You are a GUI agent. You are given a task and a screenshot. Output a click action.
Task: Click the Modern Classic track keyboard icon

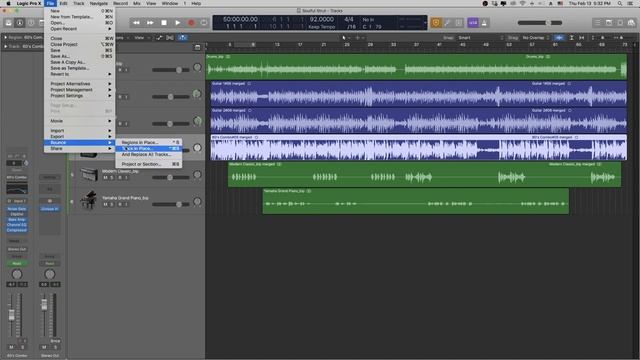point(89,174)
